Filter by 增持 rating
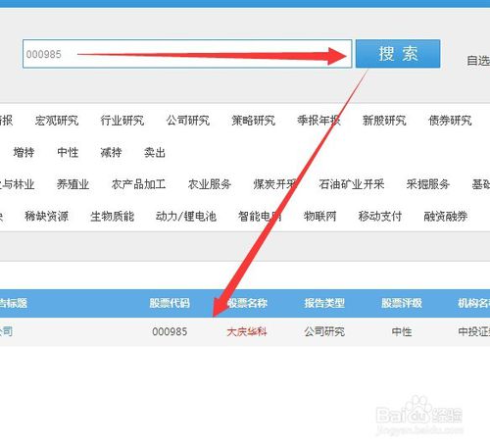This screenshot has height=448, width=490. (x=24, y=152)
